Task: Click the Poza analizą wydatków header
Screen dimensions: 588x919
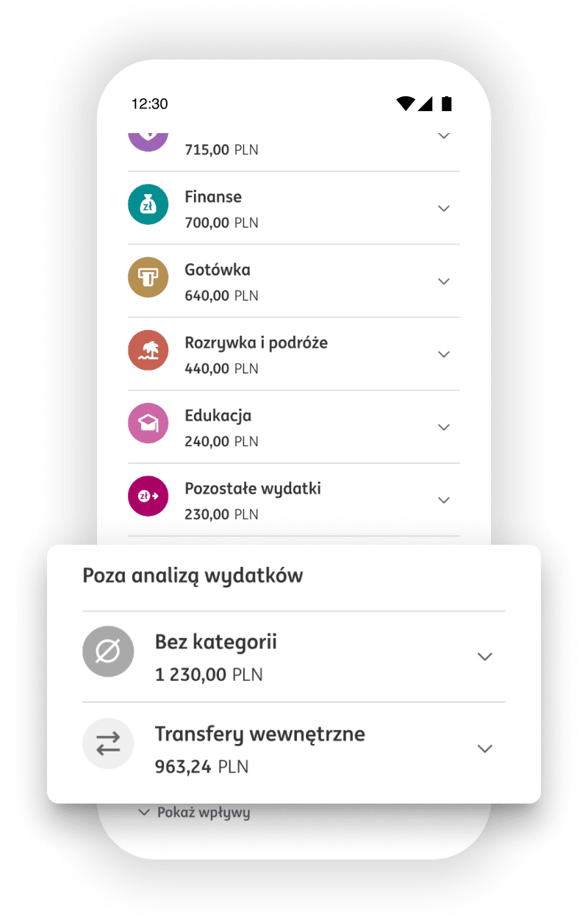Action: click(x=193, y=576)
